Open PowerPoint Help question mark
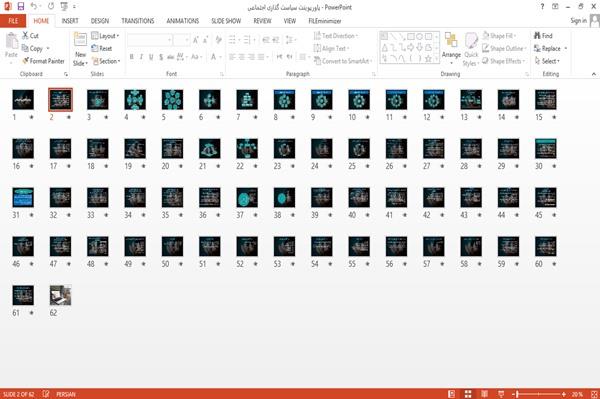This screenshot has height=399, width=600. point(542,7)
